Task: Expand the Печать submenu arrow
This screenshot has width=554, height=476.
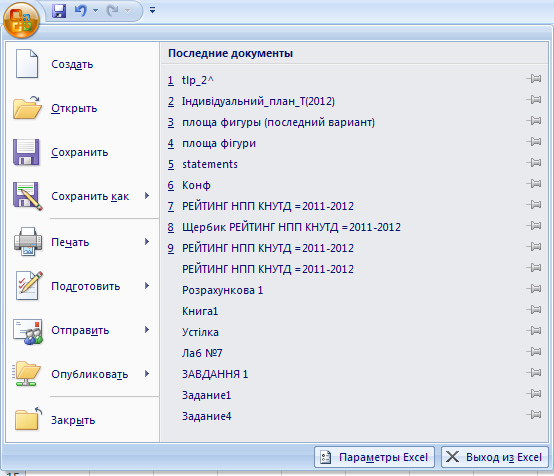Action: [x=147, y=242]
